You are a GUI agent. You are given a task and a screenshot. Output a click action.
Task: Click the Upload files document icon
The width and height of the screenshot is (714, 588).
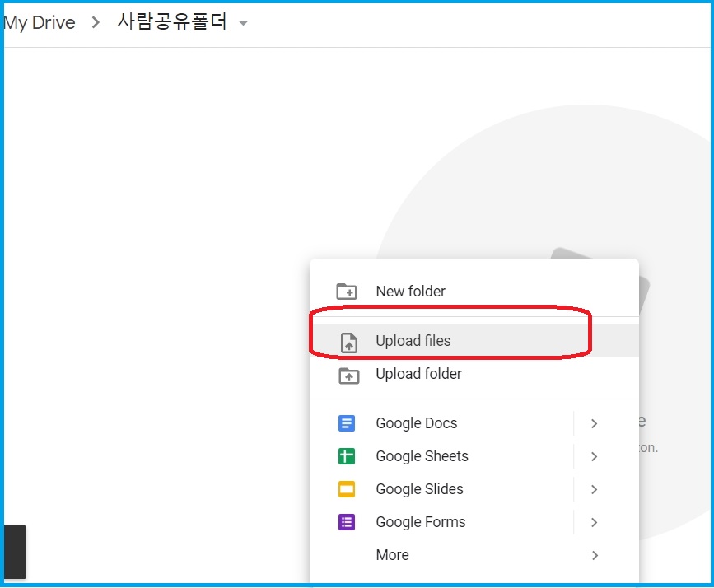point(349,343)
